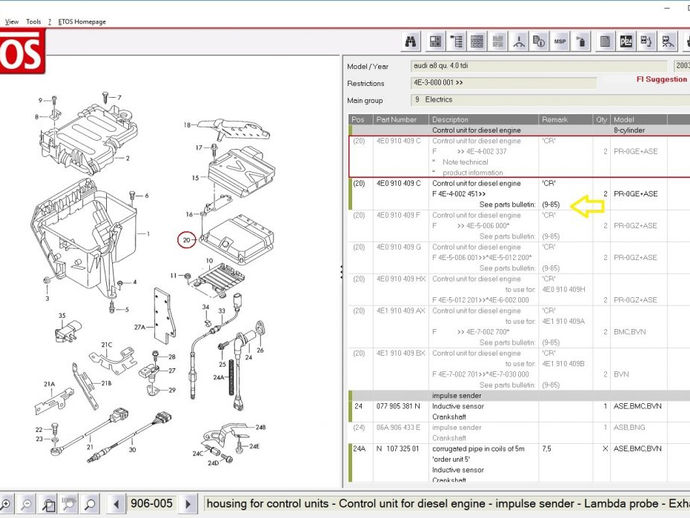Select row with F 4E-4-002 451>>
Viewport: 690px width, 518px height.
[519, 194]
